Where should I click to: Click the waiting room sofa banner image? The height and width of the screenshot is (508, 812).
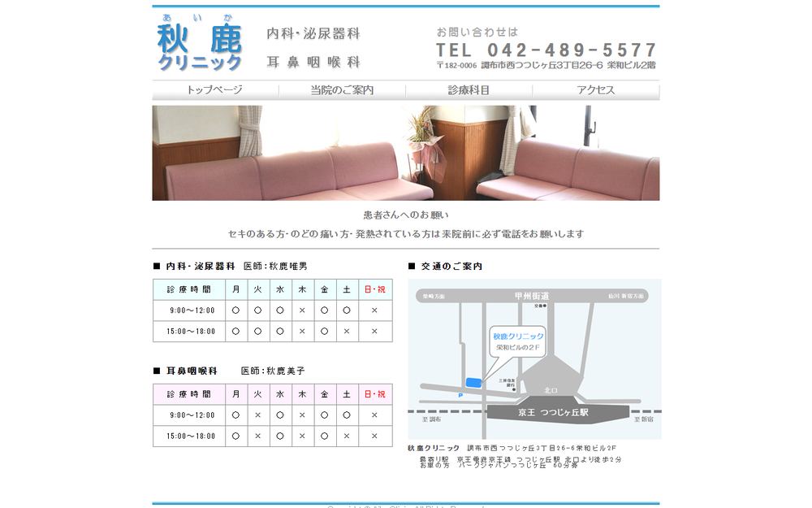(406, 153)
